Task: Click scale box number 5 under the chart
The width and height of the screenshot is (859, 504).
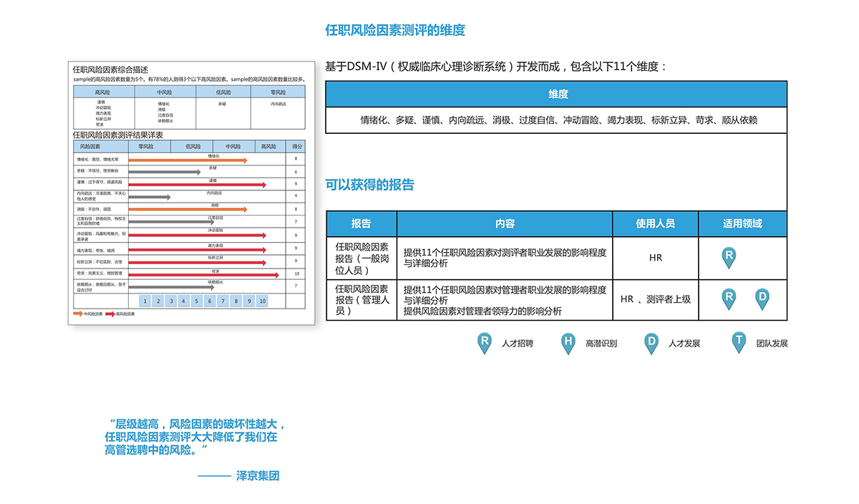Action: pos(197,301)
